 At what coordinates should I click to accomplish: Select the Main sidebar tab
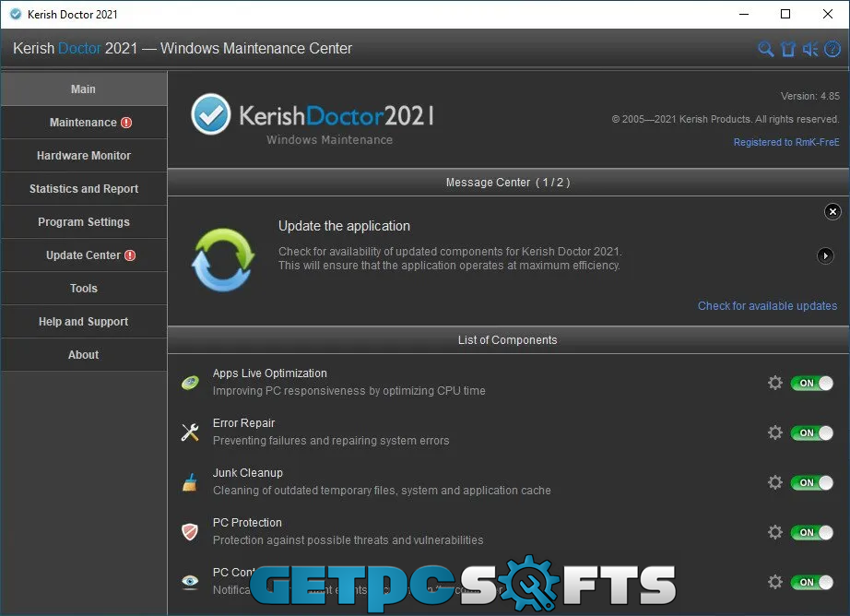[x=84, y=89]
